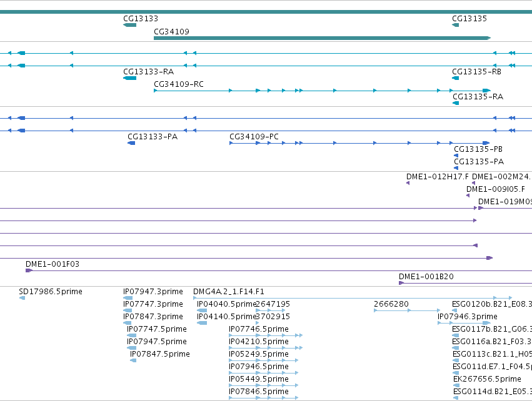This screenshot has height=401, width=532.
Task: Click the DME1-001F03 start arrow glyph
Action: (29, 270)
